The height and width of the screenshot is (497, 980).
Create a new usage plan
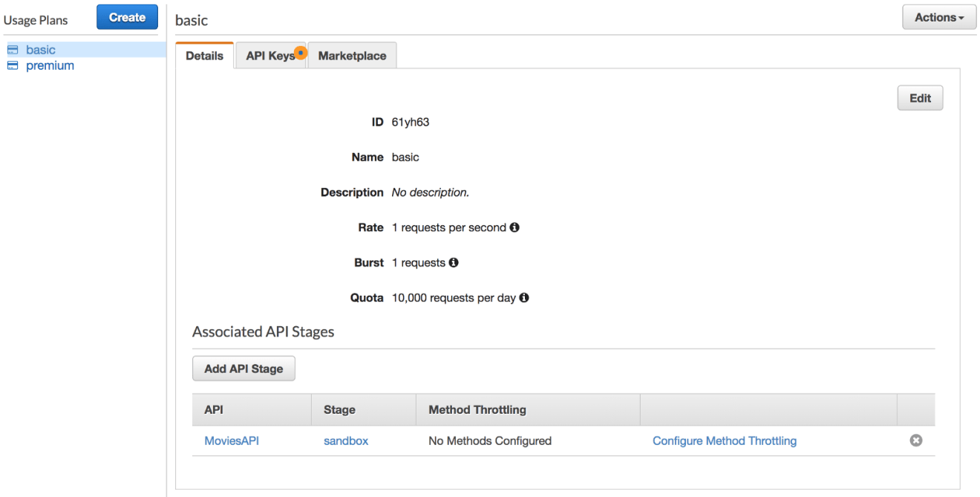click(x=127, y=17)
